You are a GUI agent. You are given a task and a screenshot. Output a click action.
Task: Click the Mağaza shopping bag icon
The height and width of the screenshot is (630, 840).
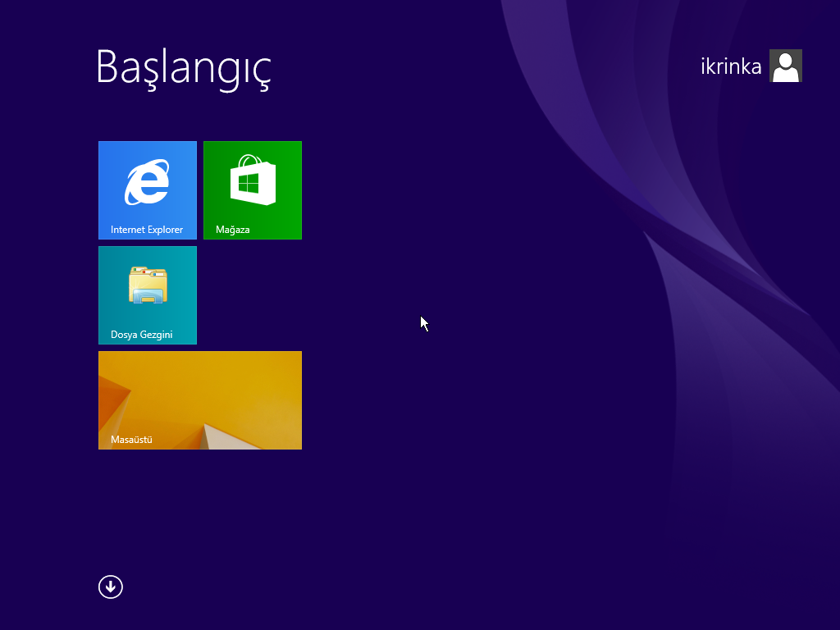point(253,180)
